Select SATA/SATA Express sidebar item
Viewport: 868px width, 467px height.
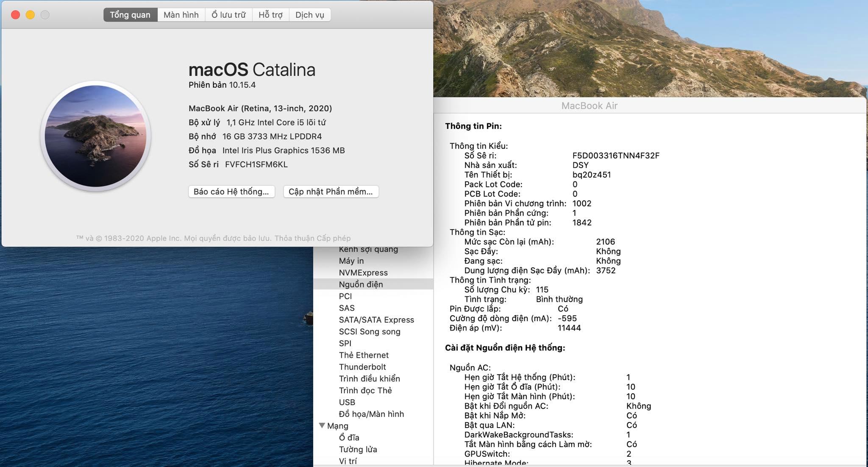point(376,320)
